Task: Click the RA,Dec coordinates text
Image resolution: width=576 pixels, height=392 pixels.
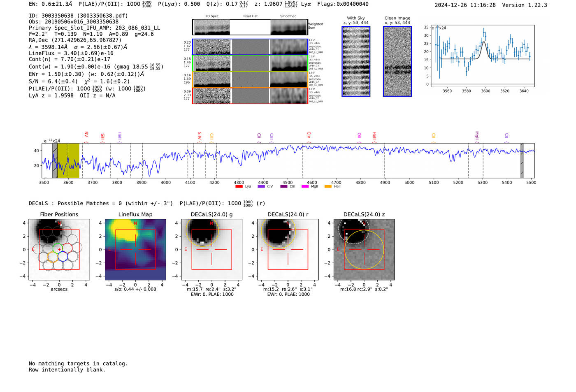Action: (75, 40)
